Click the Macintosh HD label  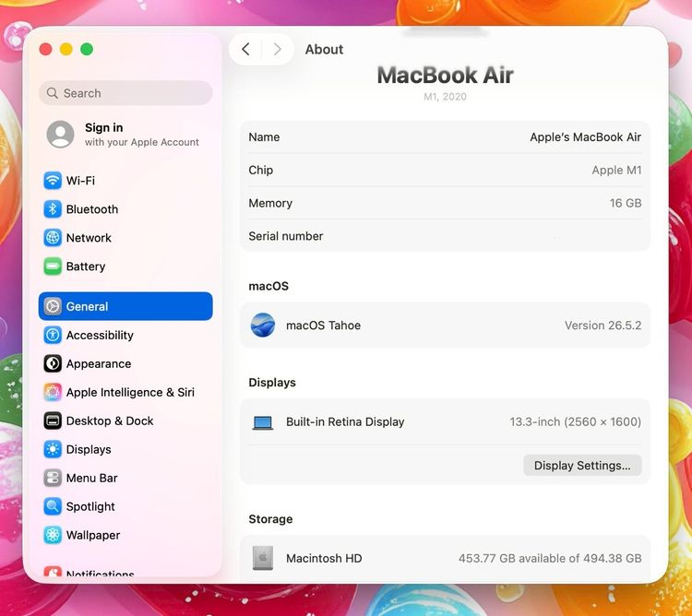[324, 558]
